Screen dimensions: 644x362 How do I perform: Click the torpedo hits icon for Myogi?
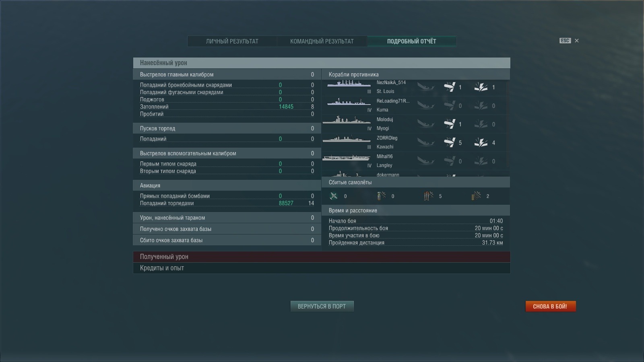click(x=449, y=124)
